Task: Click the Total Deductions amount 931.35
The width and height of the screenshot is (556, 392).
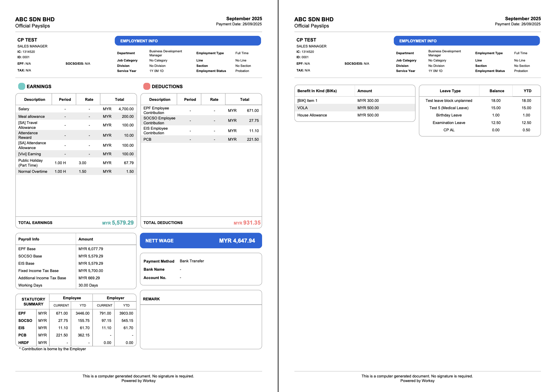Action: click(x=252, y=223)
